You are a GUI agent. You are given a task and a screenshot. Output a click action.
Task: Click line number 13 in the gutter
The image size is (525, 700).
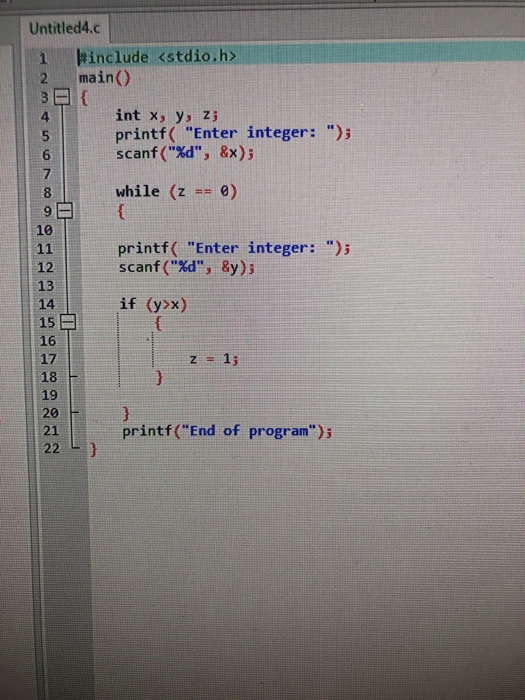coord(46,286)
